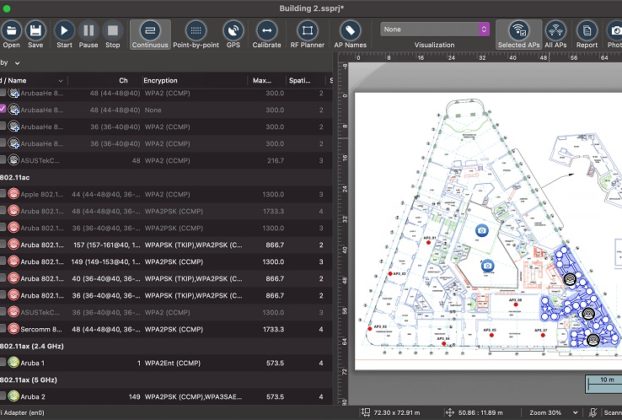The width and height of the screenshot is (622, 420).
Task: Sort by the Spatial streams column header
Action: pyautogui.click(x=299, y=81)
